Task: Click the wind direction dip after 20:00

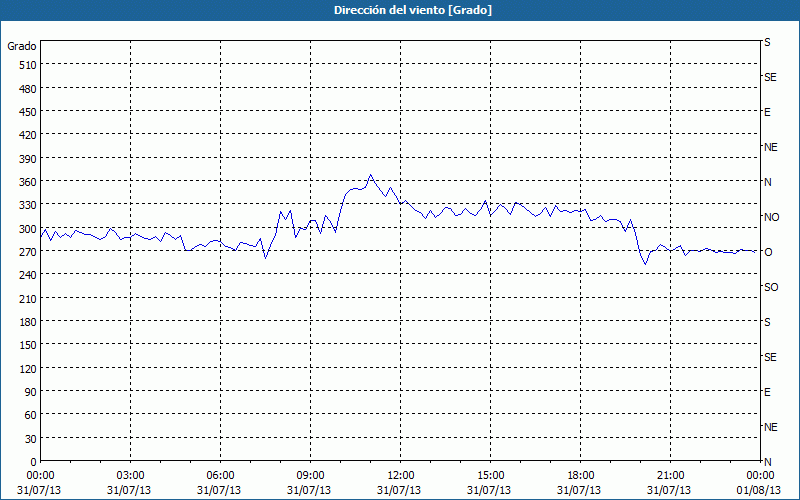Action: [x=645, y=264]
